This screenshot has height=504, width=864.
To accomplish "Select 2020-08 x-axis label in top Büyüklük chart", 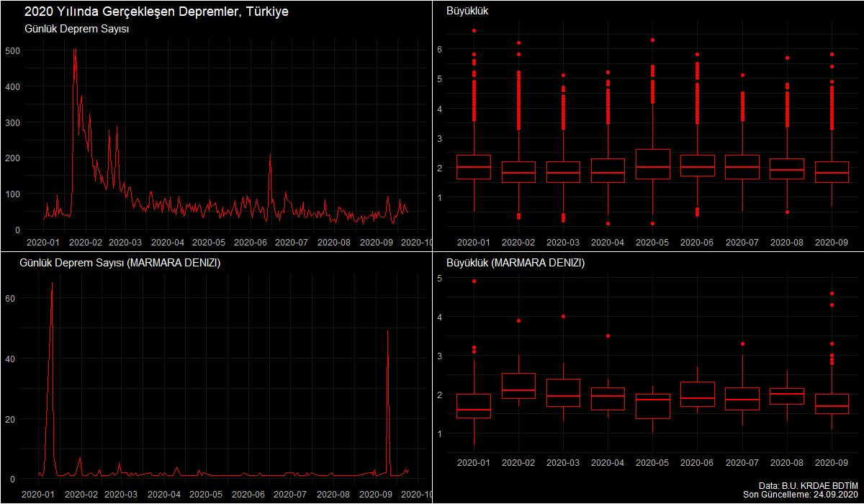I will point(787,243).
